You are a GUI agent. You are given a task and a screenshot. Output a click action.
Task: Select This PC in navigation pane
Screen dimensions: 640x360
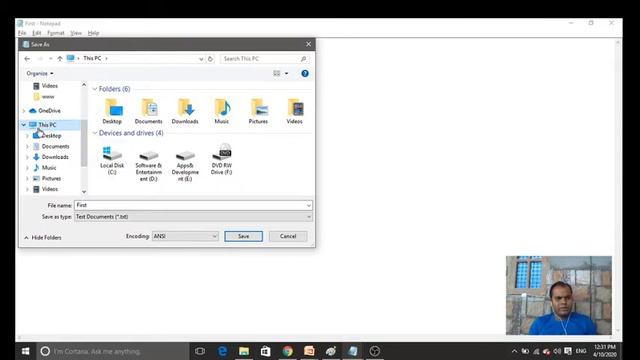pos(47,125)
